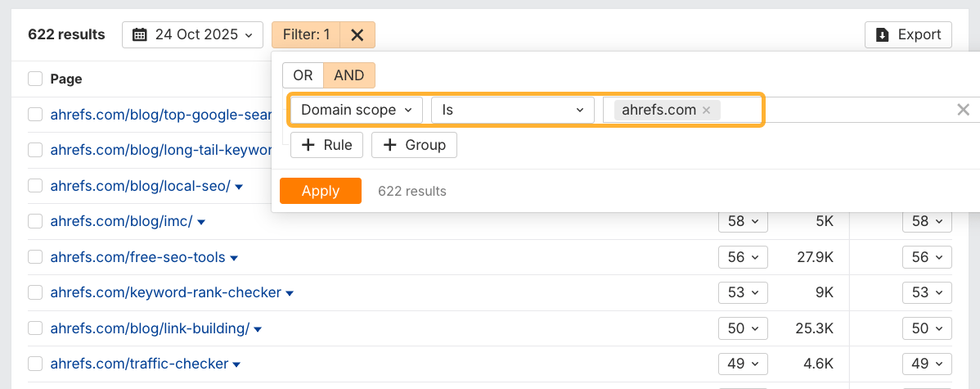Add a new filter Rule
Screen dimensions: 980x389
[326, 145]
